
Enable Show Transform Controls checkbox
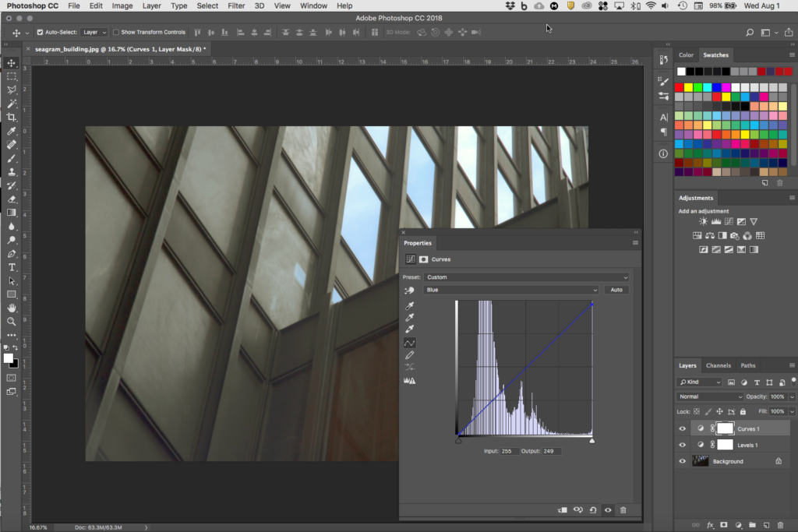pyautogui.click(x=116, y=33)
